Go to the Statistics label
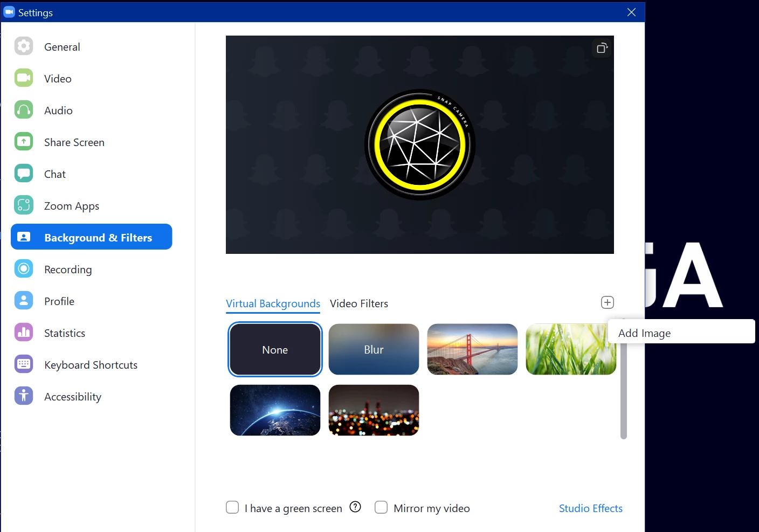This screenshot has height=532, width=759. (x=65, y=333)
